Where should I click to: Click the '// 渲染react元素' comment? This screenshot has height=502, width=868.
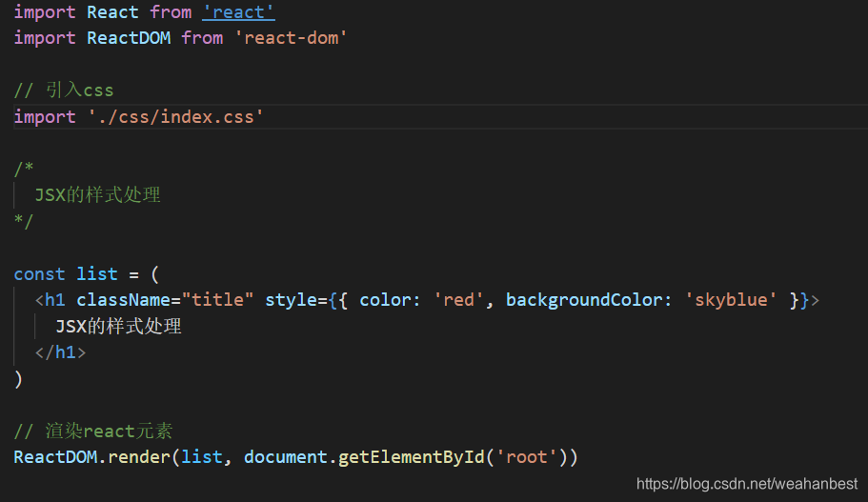pyautogui.click(x=93, y=431)
